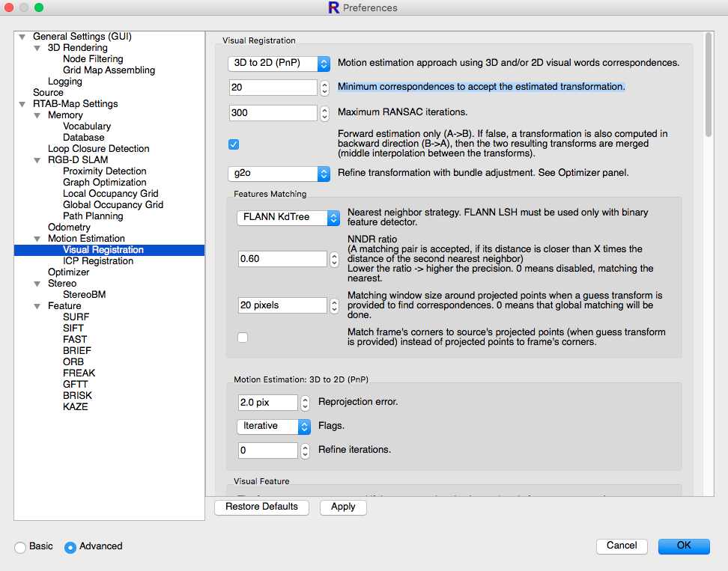Collapse the Motion Estimation tree node

click(37, 239)
